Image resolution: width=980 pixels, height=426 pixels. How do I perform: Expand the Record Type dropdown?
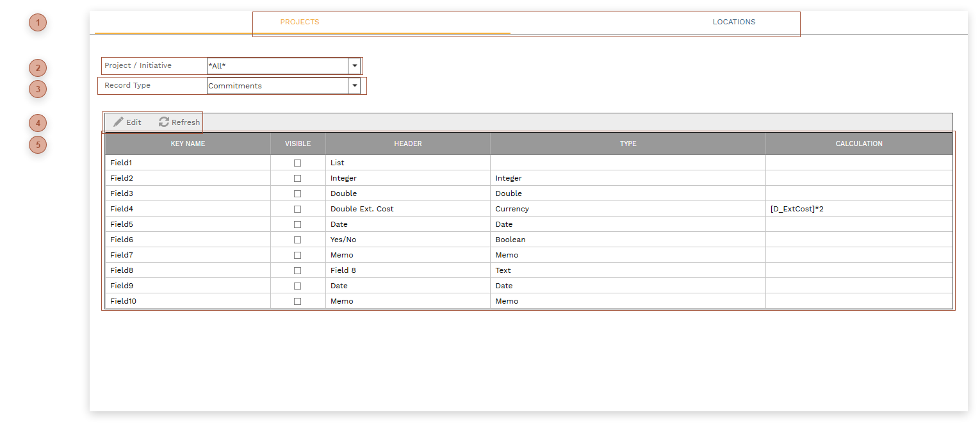click(x=354, y=85)
